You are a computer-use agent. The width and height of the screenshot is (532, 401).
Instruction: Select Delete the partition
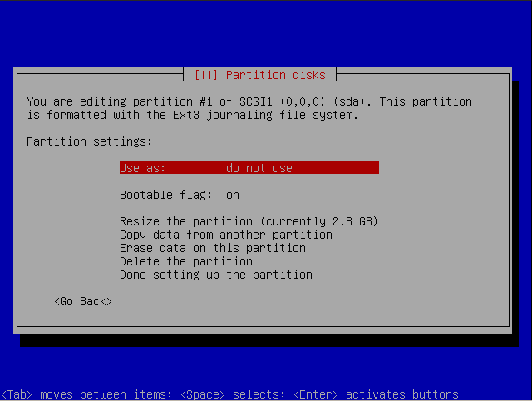click(x=186, y=261)
